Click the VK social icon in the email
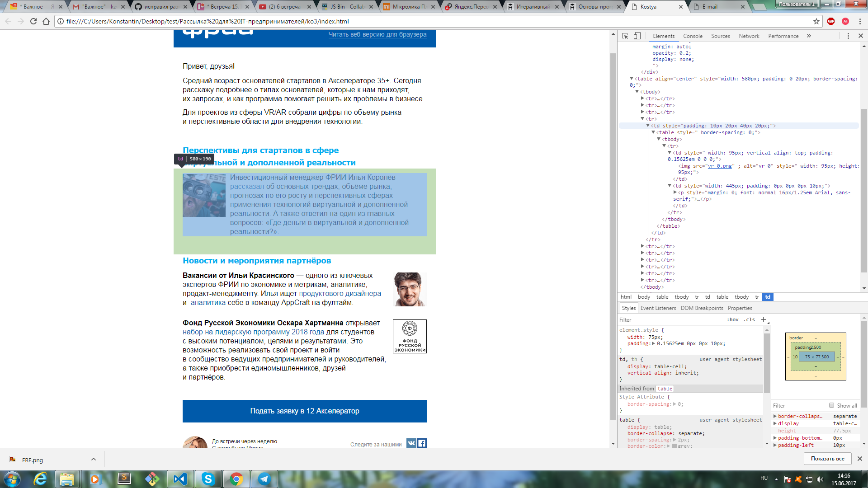 pos(411,443)
